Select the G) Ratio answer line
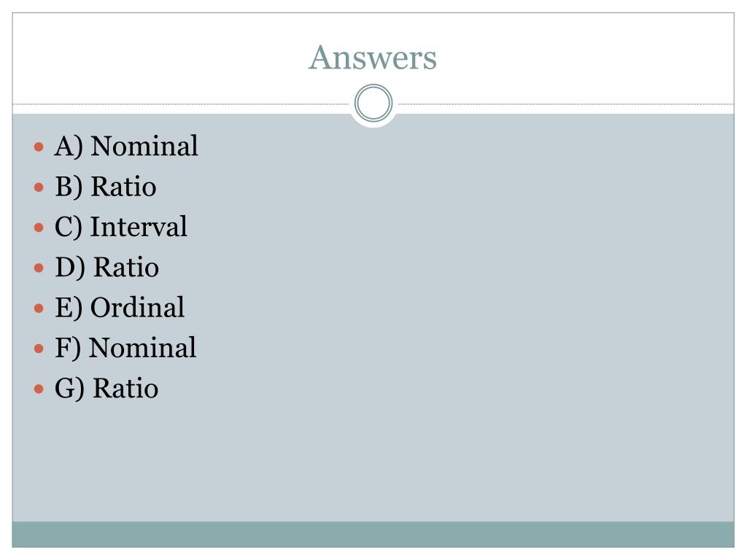 point(107,388)
